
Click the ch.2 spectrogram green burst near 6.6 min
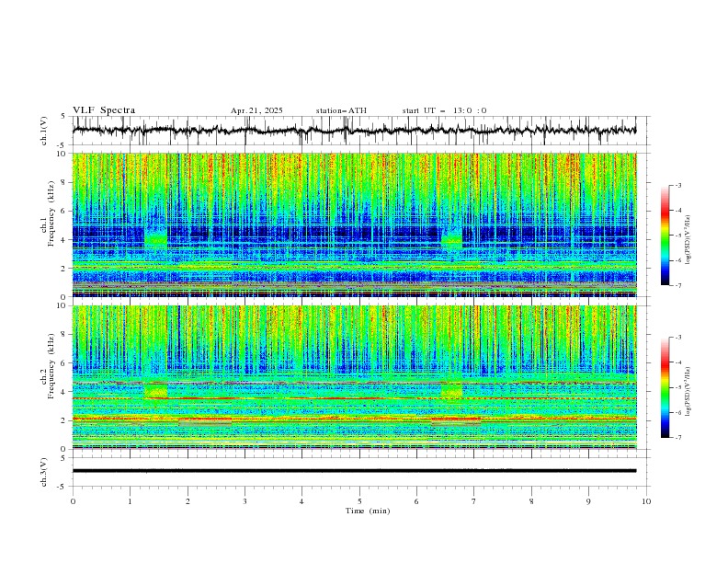(x=451, y=391)
